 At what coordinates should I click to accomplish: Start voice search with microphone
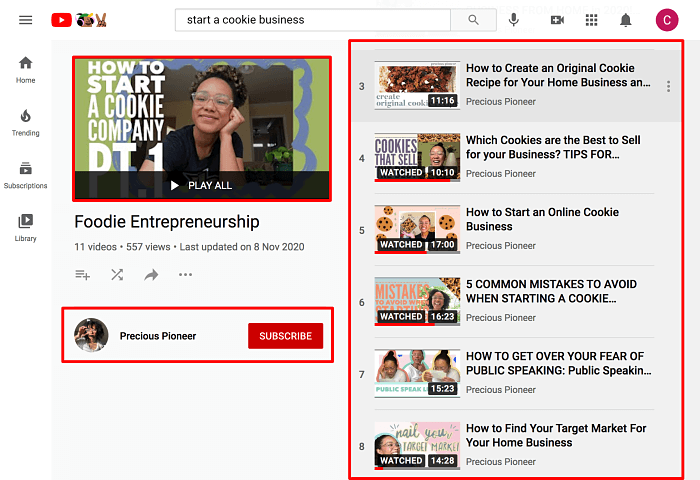tap(514, 20)
